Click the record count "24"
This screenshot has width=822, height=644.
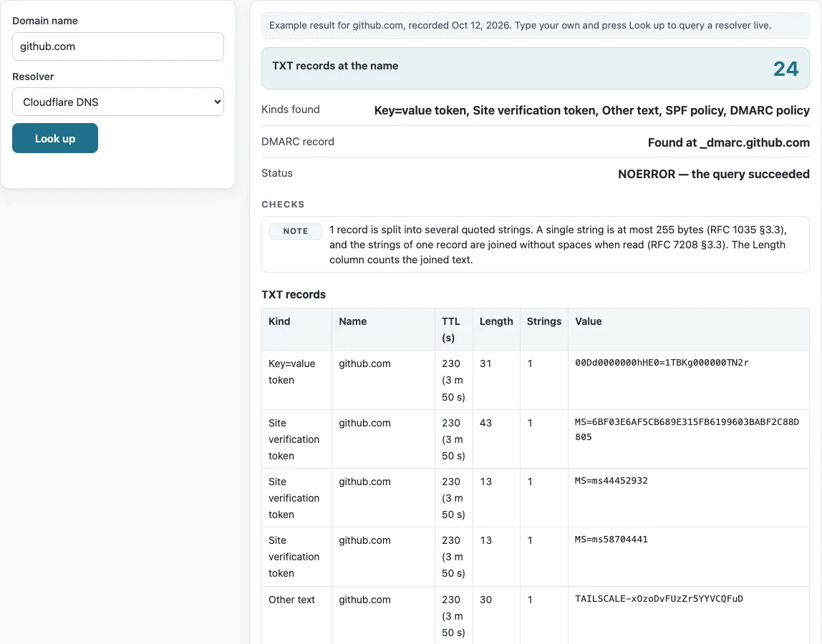pyautogui.click(x=785, y=69)
